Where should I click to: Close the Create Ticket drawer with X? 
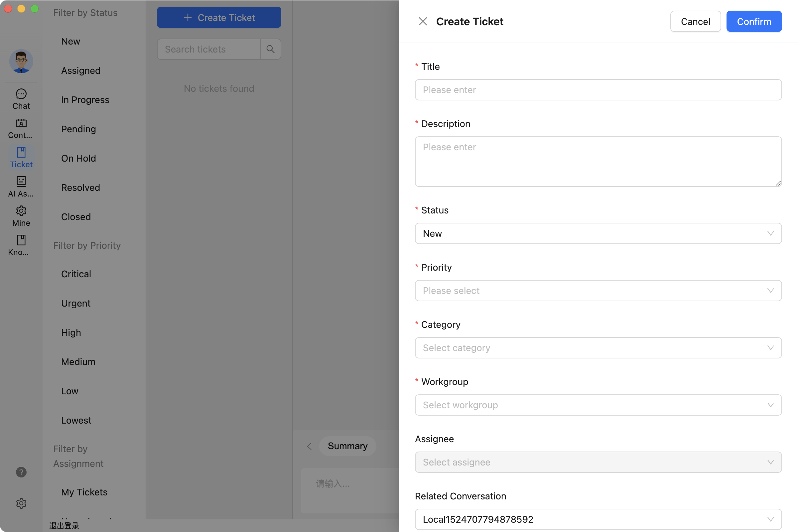[x=422, y=21]
